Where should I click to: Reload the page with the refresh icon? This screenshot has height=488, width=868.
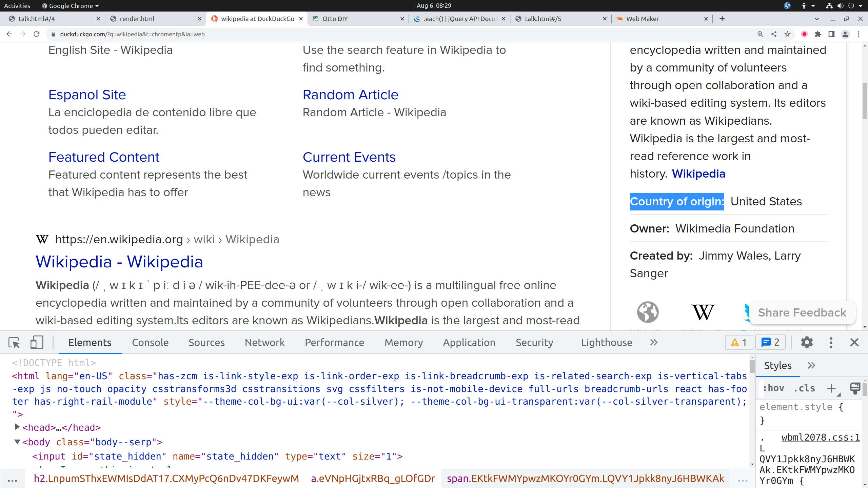click(x=37, y=34)
